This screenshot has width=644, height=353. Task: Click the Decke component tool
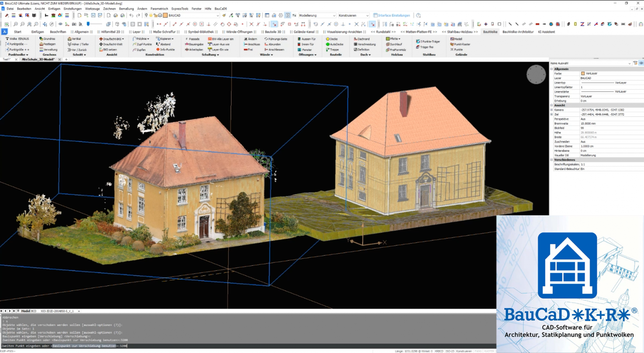[332, 39]
